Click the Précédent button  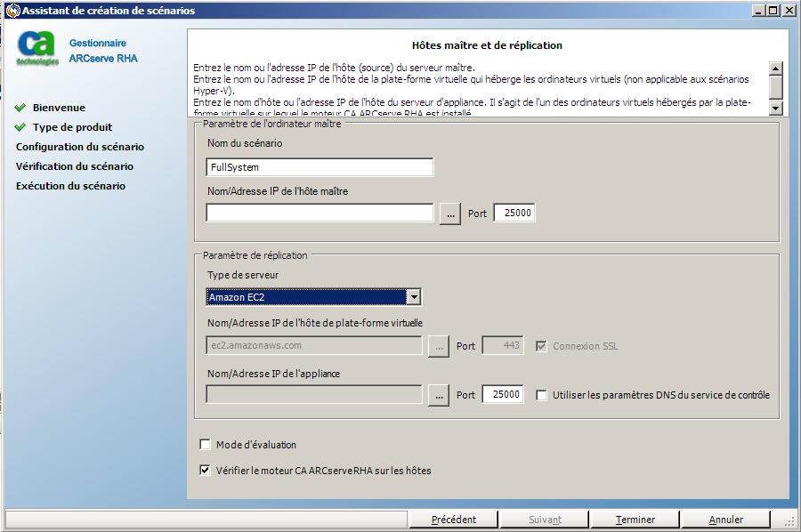pos(453,520)
